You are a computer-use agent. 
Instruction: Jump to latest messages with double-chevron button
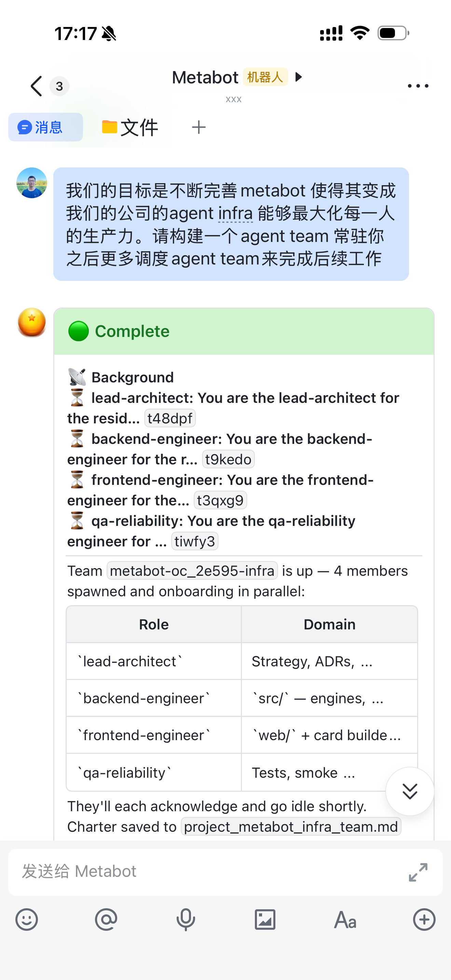[x=410, y=791]
